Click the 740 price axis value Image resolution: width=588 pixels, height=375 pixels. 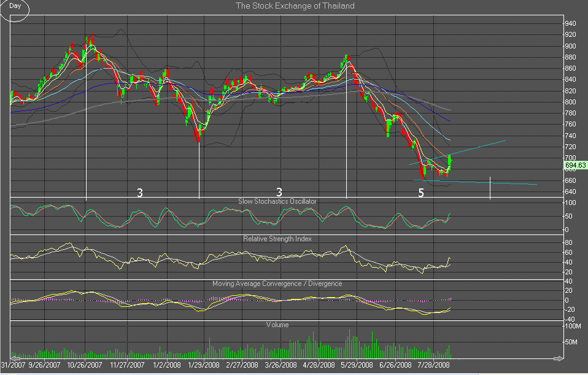coord(570,136)
